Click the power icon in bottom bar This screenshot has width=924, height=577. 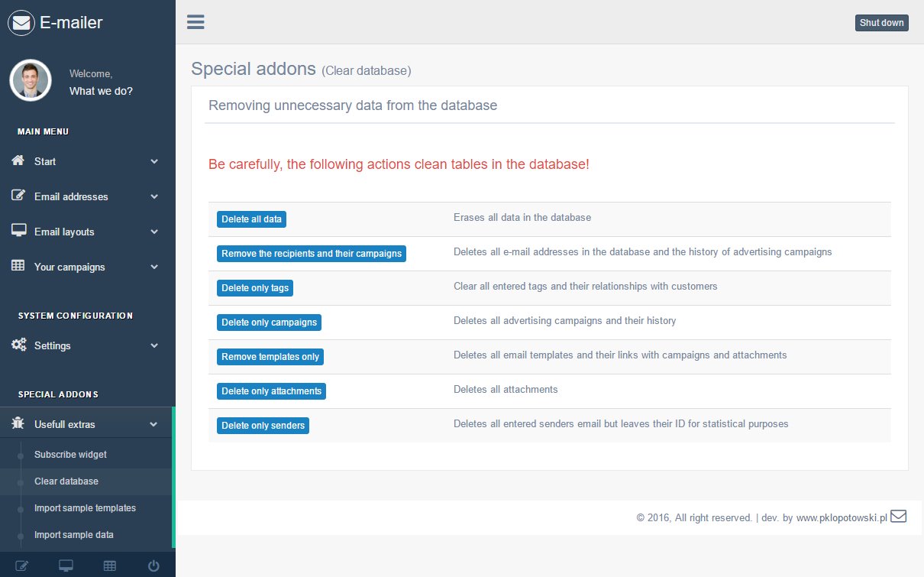153,566
